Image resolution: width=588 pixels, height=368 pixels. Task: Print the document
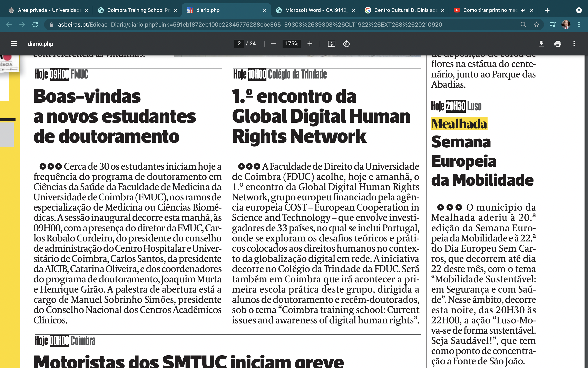558,44
